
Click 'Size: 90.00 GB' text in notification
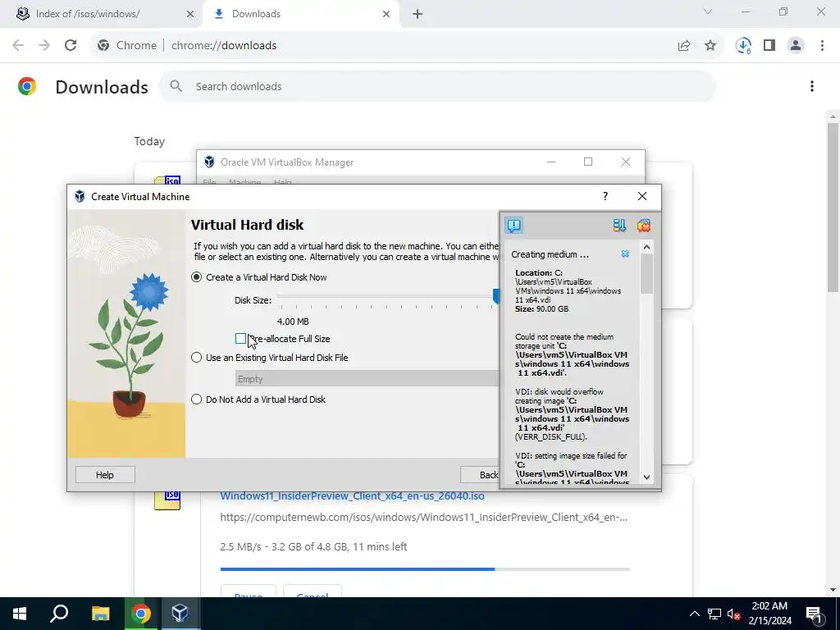541,308
